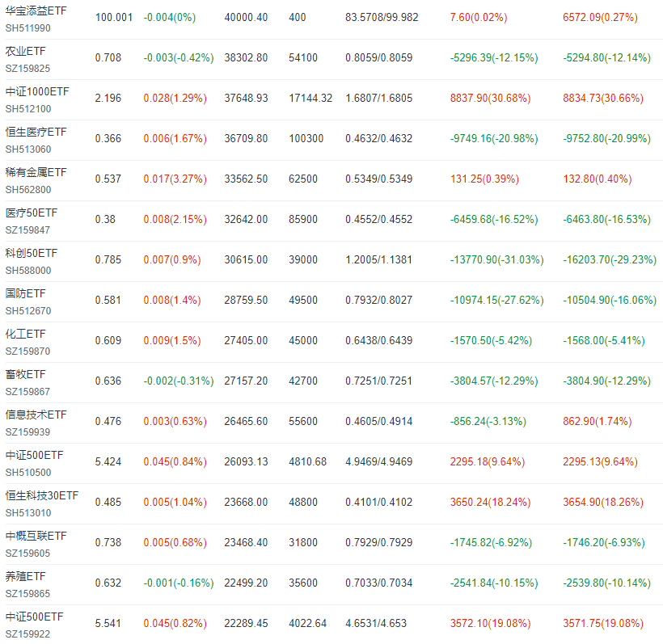663x644 pixels.
Task: Select code SH513010
Action: 28,513
